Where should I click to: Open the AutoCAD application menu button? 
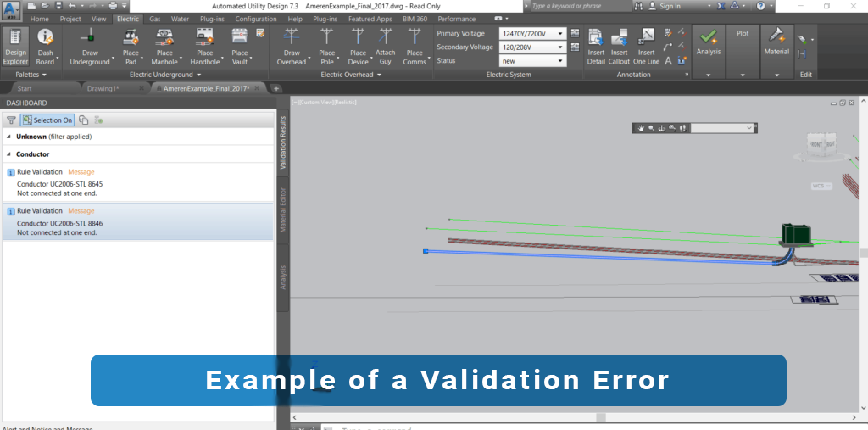click(11, 8)
